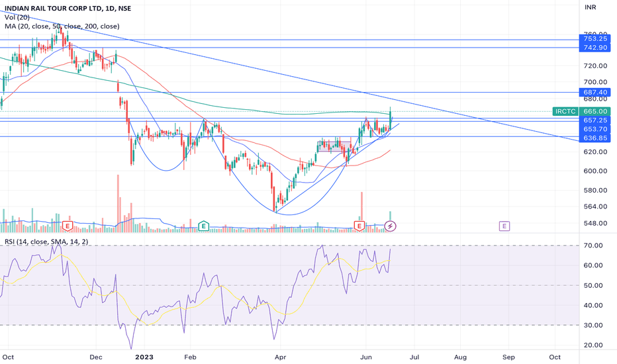This screenshot has width=617, height=364.
Task: Click the INR currency label
Action: tap(591, 7)
